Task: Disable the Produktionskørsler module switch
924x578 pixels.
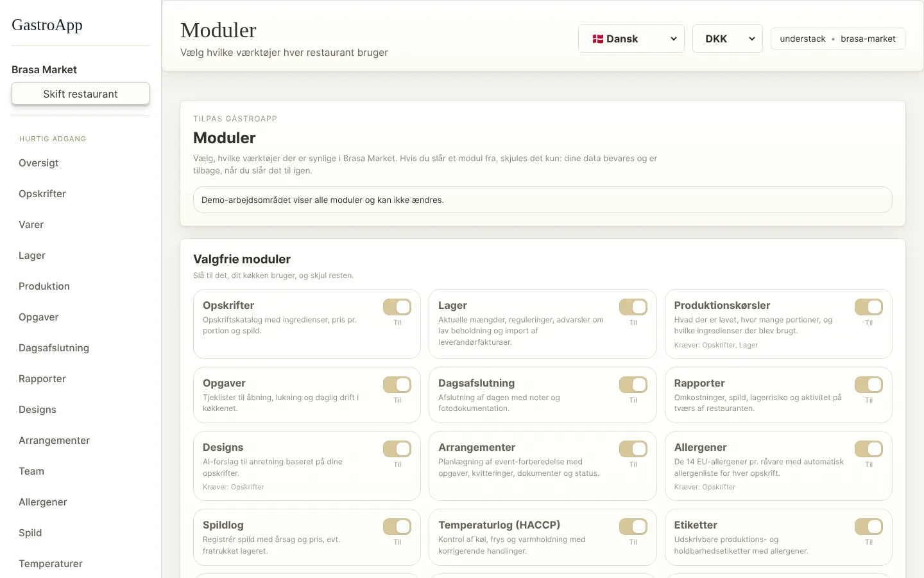Action: click(869, 307)
